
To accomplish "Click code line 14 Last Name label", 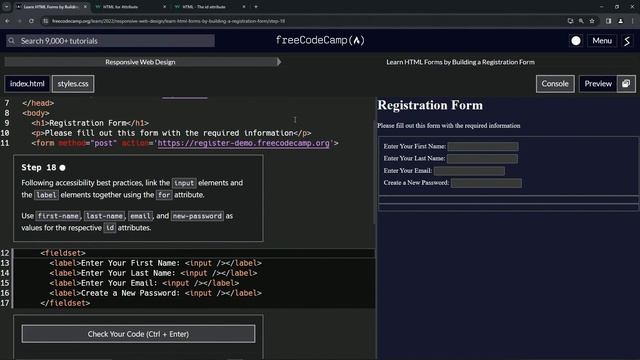I will click(x=153, y=273).
